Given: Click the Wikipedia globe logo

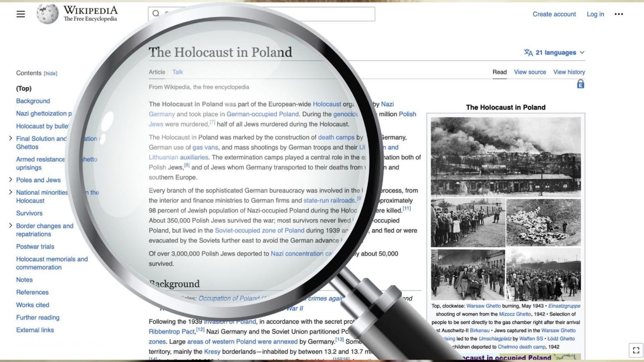Looking at the screenshot, I should tap(47, 14).
